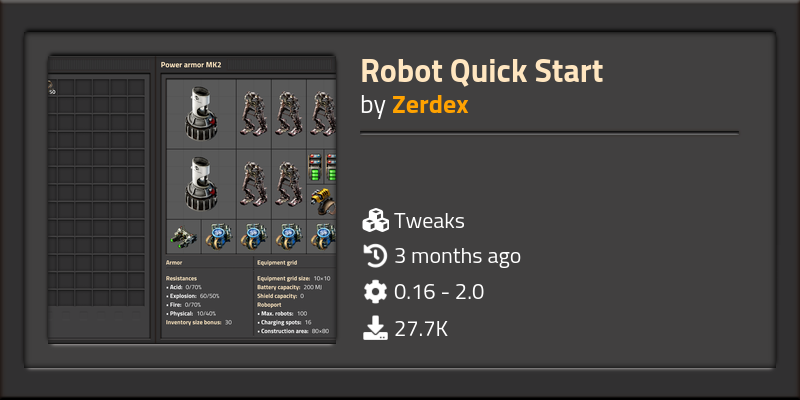Image resolution: width=800 pixels, height=400 pixels.
Task: Click the 27.7K download count
Action: pyautogui.click(x=421, y=326)
